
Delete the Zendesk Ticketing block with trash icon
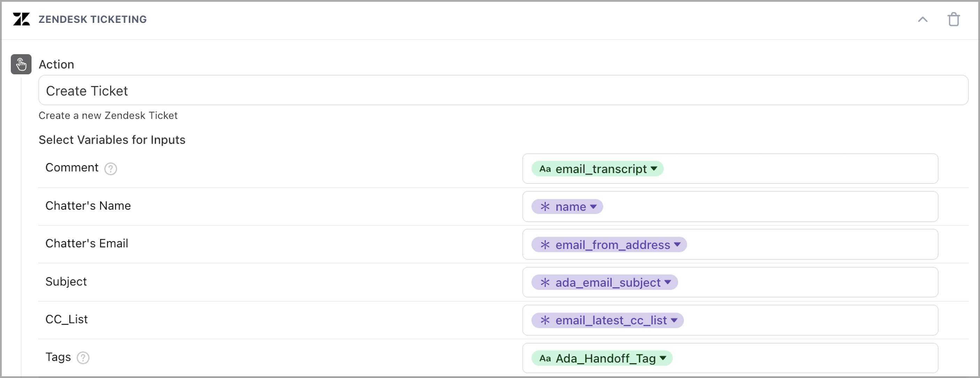tap(953, 19)
